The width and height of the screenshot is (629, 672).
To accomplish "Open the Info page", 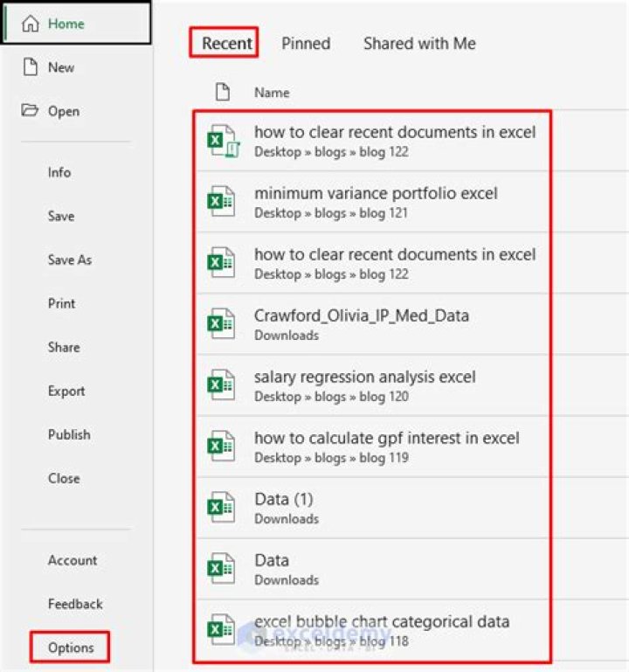I will (x=59, y=172).
